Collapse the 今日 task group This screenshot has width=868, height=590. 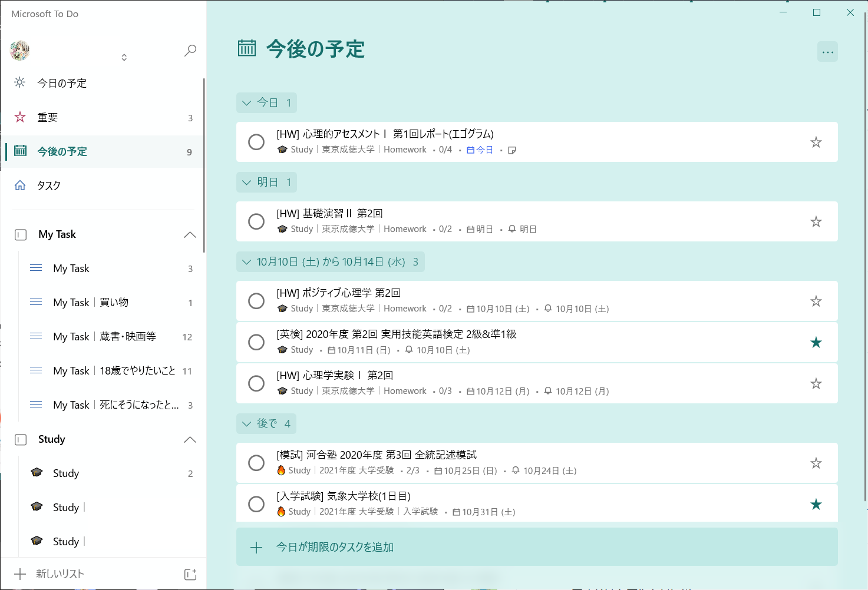coord(247,103)
